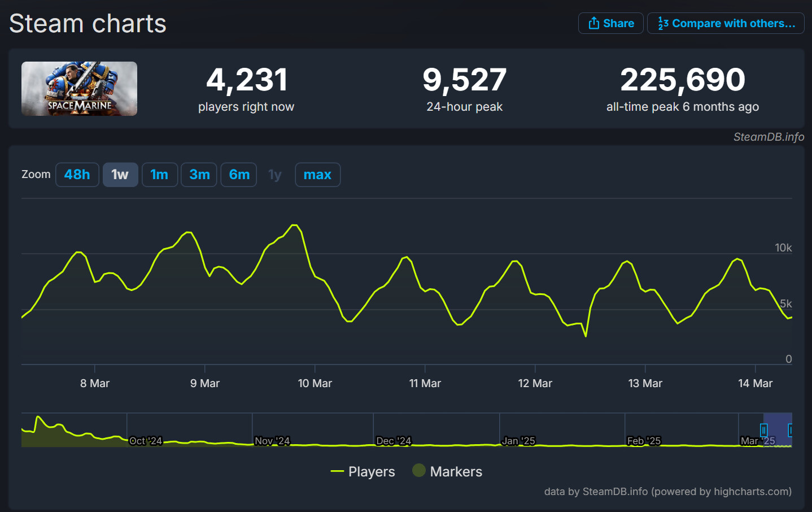Click Jan '25 in navigator timeline
This screenshot has height=512, width=812.
coord(518,441)
